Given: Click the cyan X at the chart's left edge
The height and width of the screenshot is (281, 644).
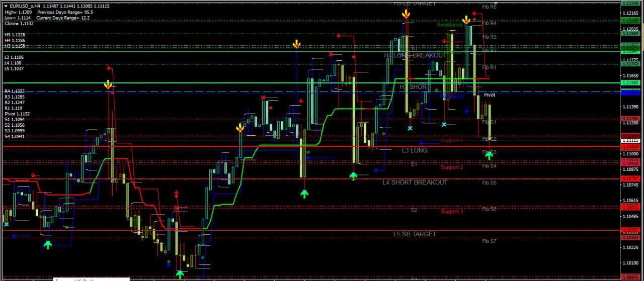Looking at the screenshot, I should coord(6,224).
